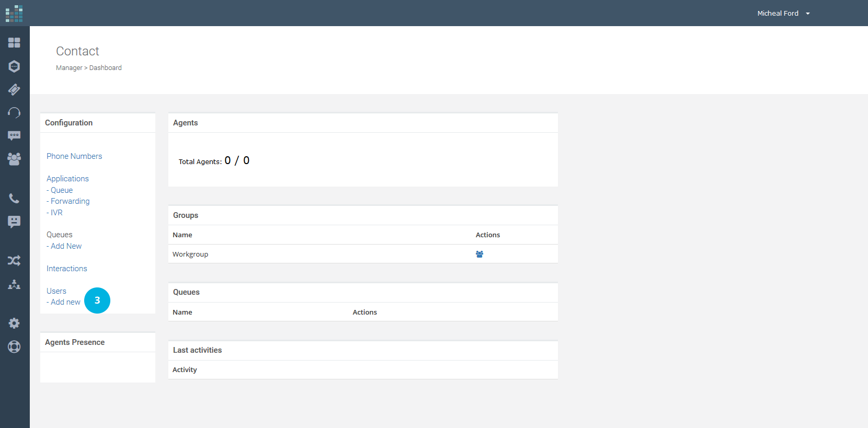Go to the Forwarding application link
Screen dimensions: 868x428
(70, 201)
